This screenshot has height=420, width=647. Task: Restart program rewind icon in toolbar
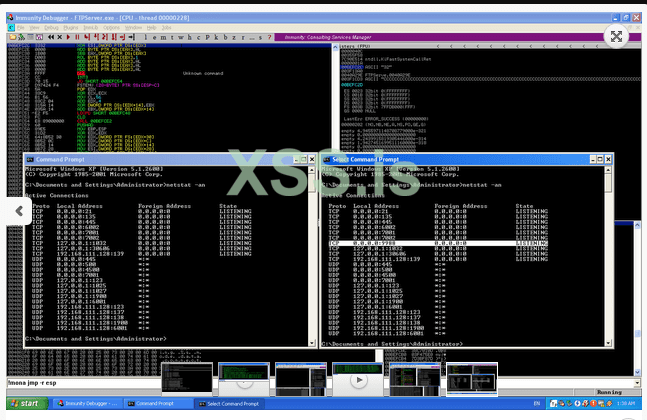51,37
